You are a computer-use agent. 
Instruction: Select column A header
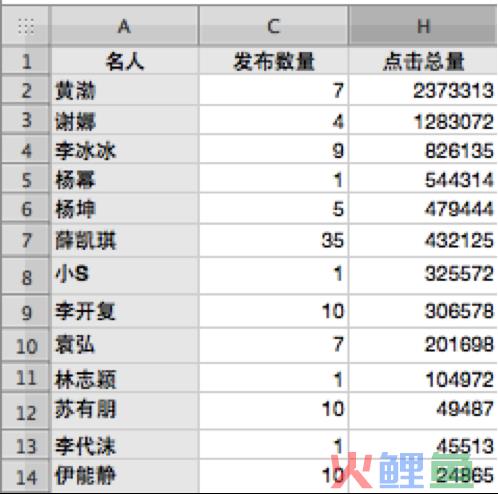click(124, 26)
